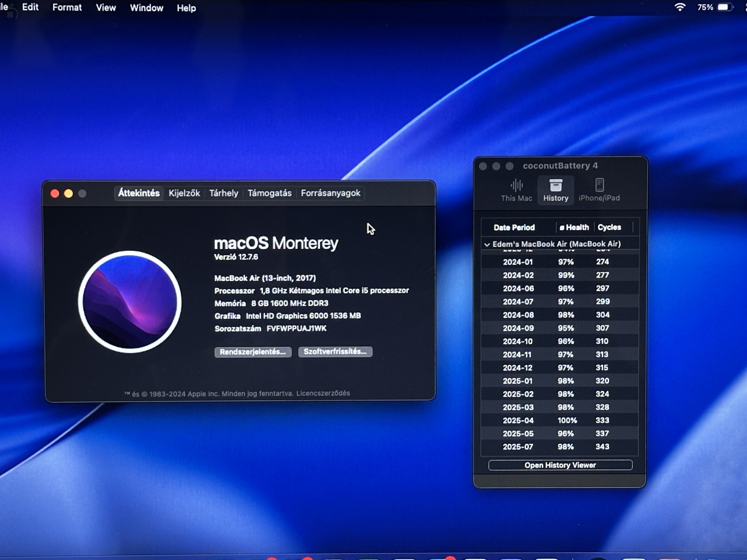The image size is (747, 560).
Task: Click the 343 cycles value
Action: click(603, 447)
